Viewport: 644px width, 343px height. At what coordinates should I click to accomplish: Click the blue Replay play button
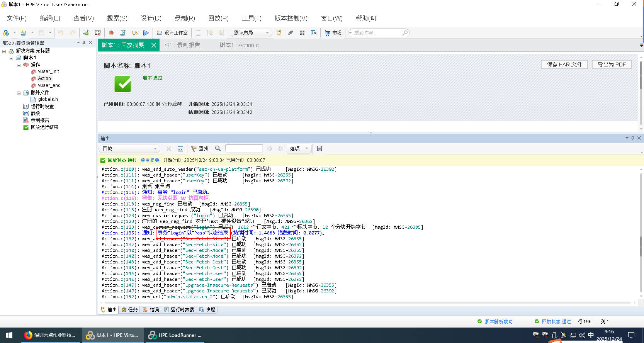click(x=146, y=33)
